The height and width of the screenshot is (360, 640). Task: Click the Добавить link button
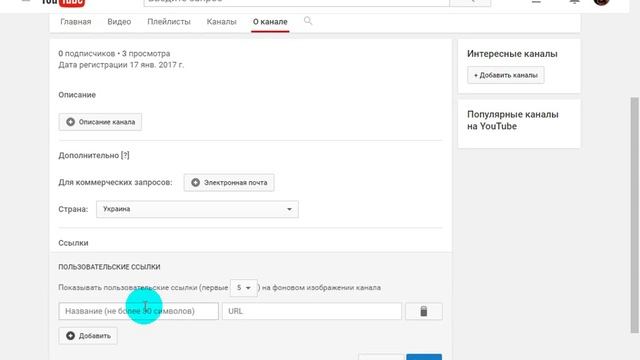[x=88, y=336]
